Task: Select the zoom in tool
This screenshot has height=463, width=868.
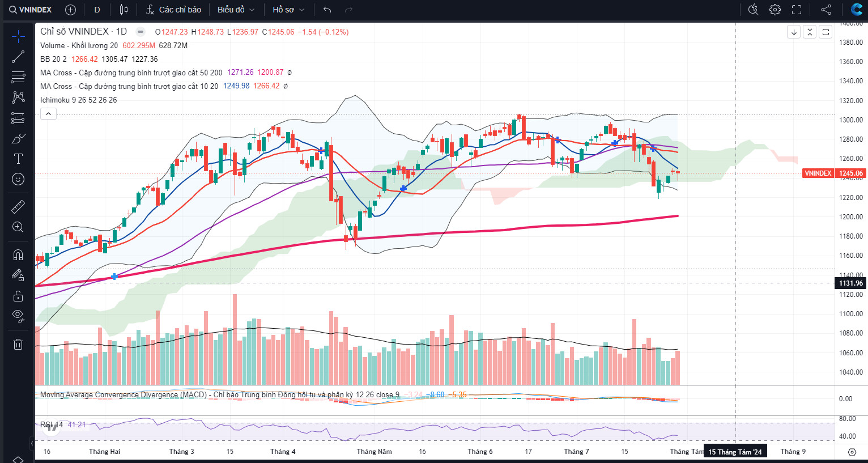Action: click(18, 227)
